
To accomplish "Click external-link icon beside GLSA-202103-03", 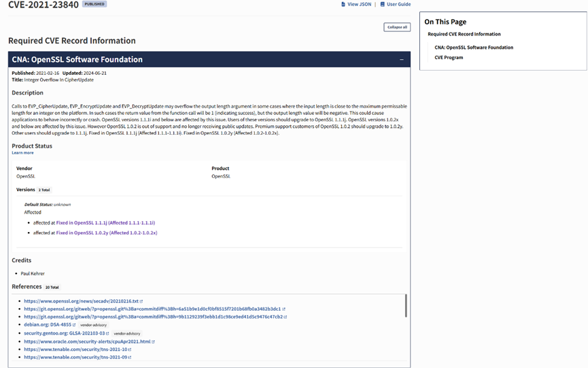I will (107, 333).
